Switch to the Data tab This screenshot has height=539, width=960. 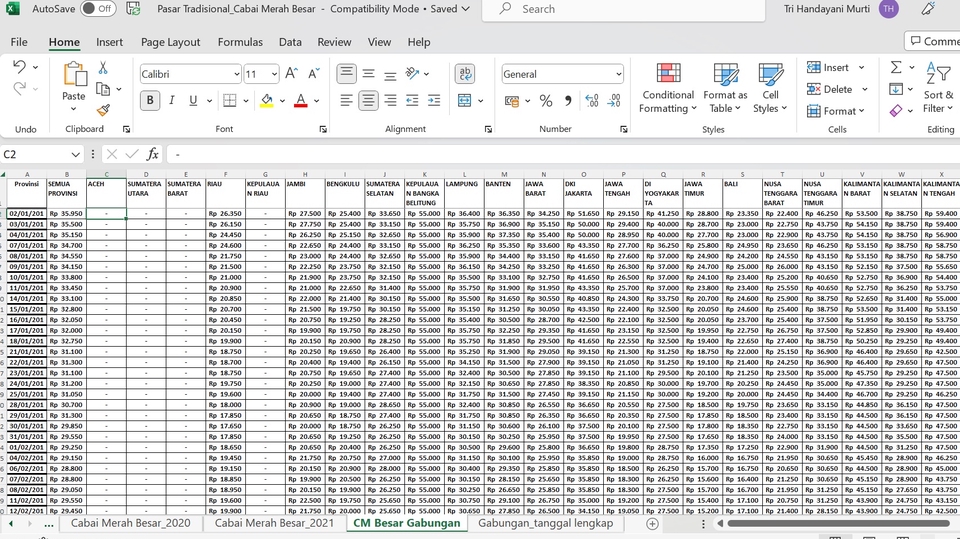pyautogui.click(x=290, y=42)
